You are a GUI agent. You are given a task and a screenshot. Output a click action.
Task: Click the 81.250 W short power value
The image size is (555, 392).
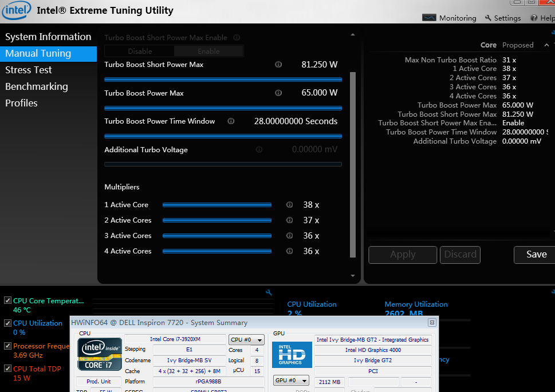(x=319, y=65)
